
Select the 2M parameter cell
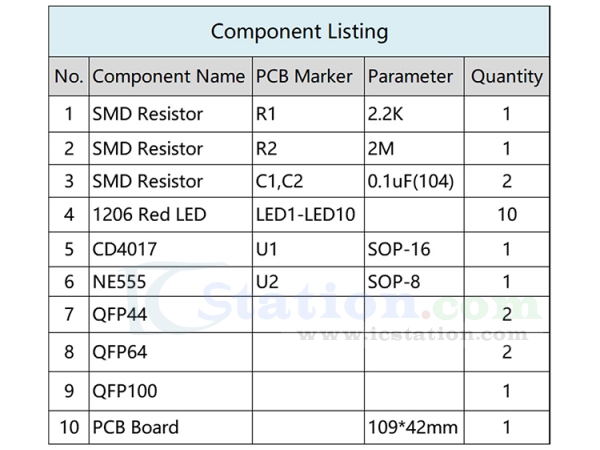pyautogui.click(x=381, y=149)
